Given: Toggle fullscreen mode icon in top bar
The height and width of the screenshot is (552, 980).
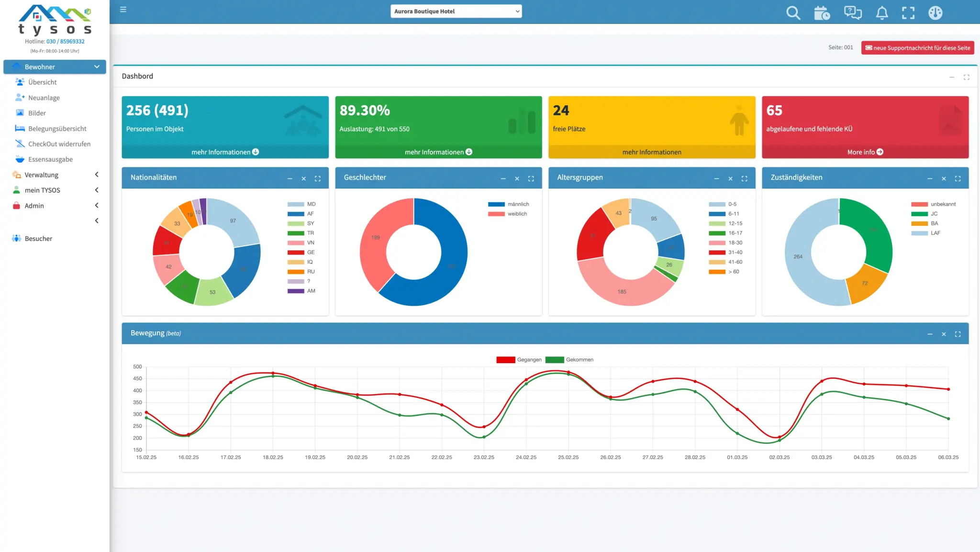Looking at the screenshot, I should (908, 12).
